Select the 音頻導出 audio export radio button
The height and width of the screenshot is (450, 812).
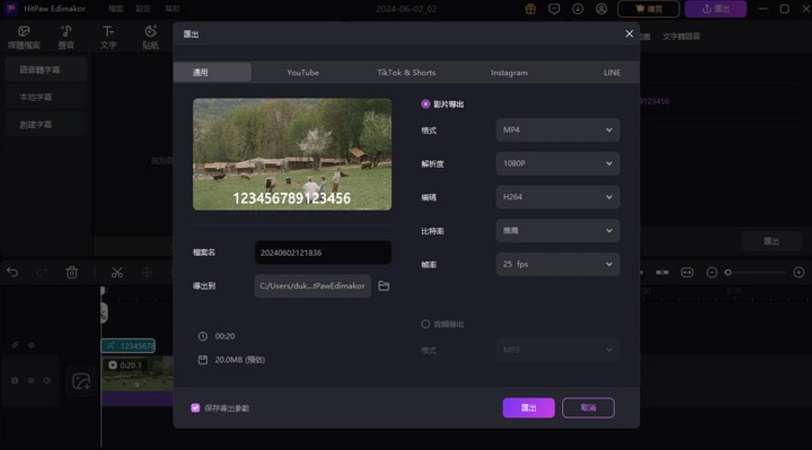[426, 324]
